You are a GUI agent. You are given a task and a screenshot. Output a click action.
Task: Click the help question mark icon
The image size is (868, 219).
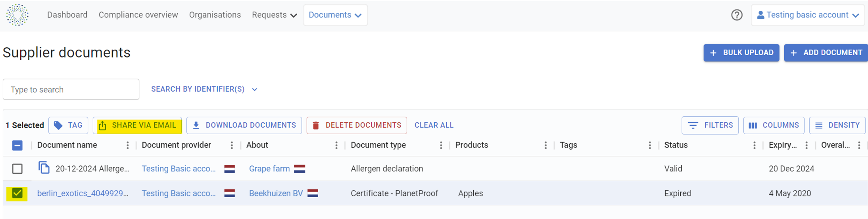(737, 15)
